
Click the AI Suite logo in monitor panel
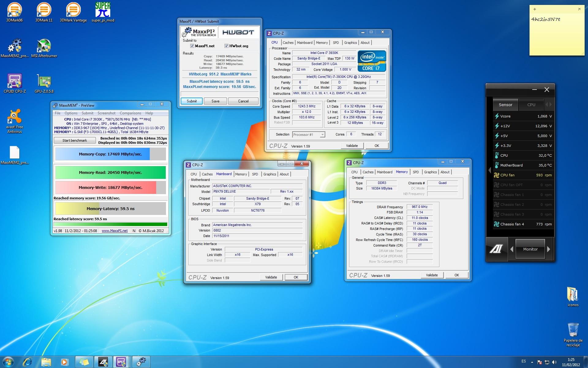(496, 249)
